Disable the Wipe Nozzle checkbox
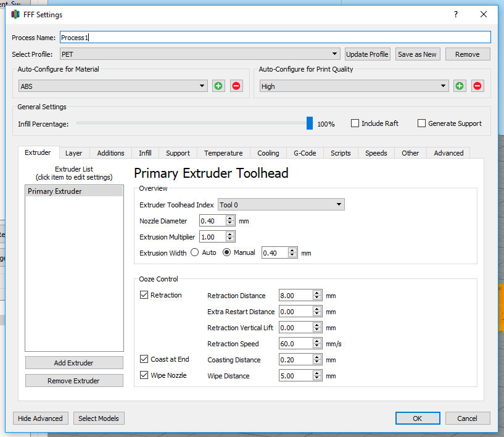 (144, 375)
